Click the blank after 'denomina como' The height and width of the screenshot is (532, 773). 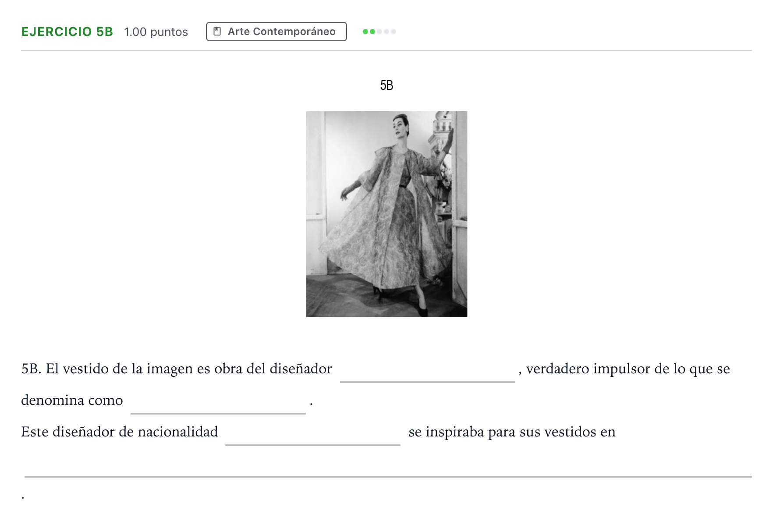(218, 402)
